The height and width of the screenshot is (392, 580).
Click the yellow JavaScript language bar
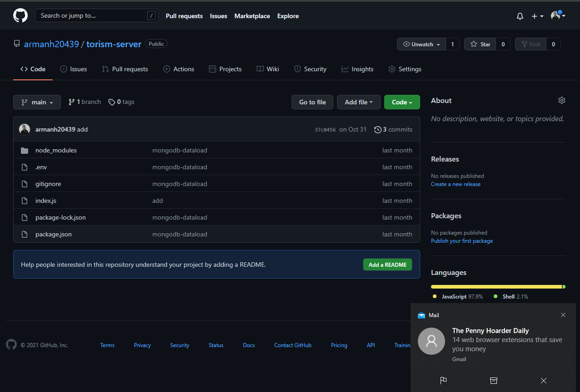[x=496, y=287]
